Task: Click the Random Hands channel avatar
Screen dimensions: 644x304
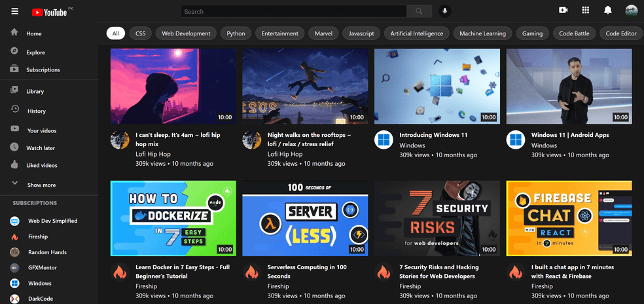Action: [15, 252]
